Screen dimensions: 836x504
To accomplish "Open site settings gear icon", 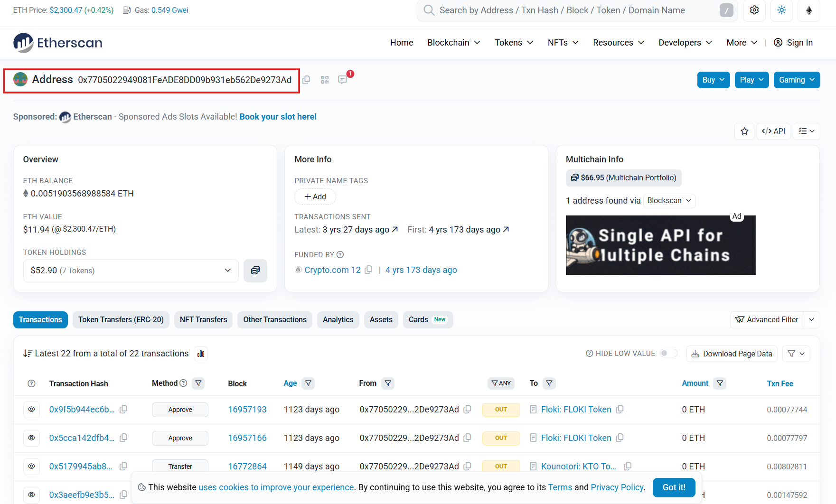I will coord(754,10).
